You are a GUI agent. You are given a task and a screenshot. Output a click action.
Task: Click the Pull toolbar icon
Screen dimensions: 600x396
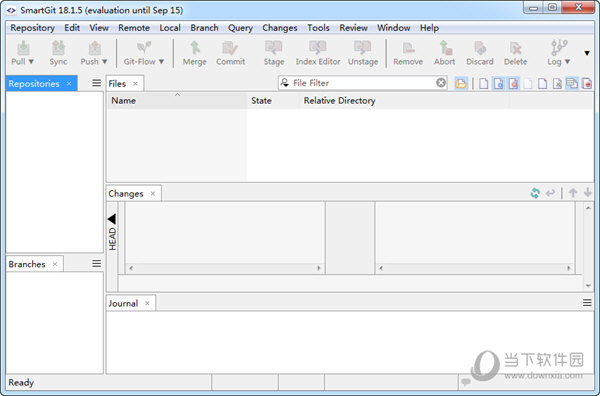(x=23, y=48)
